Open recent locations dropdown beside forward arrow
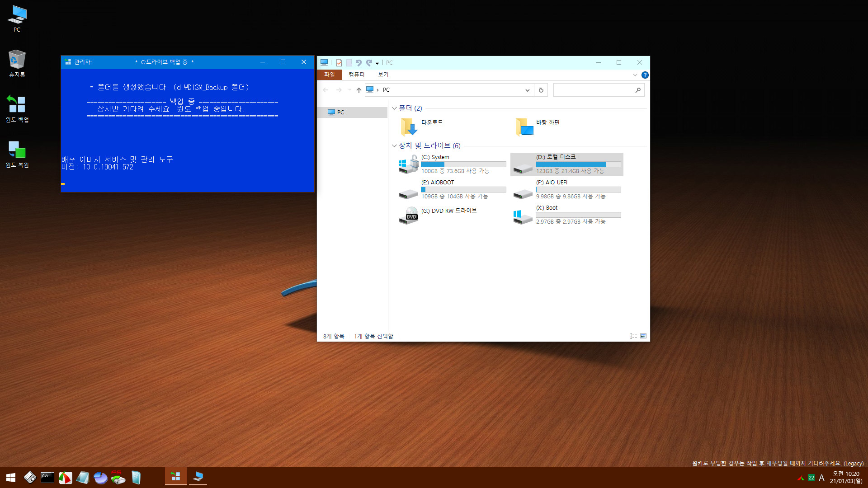 (x=349, y=90)
